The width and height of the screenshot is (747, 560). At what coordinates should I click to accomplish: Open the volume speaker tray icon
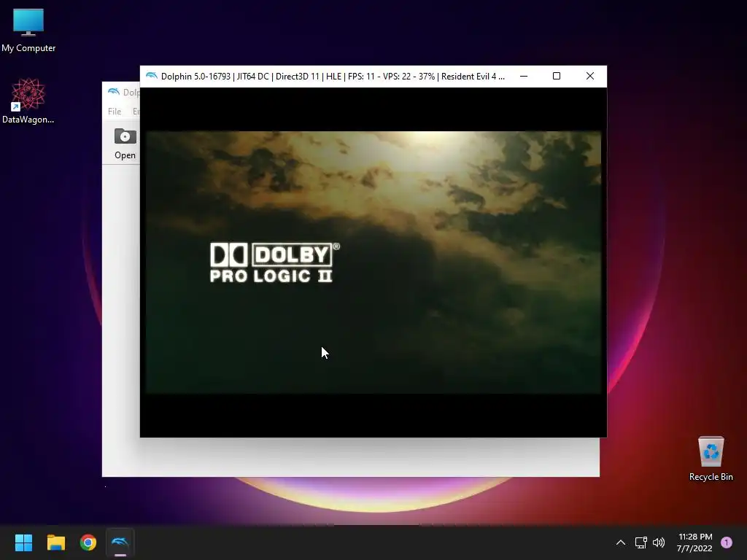click(659, 542)
